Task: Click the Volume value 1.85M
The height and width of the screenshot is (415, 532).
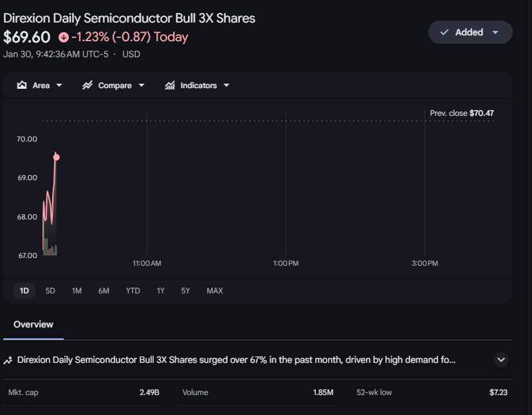Action: tap(323, 392)
